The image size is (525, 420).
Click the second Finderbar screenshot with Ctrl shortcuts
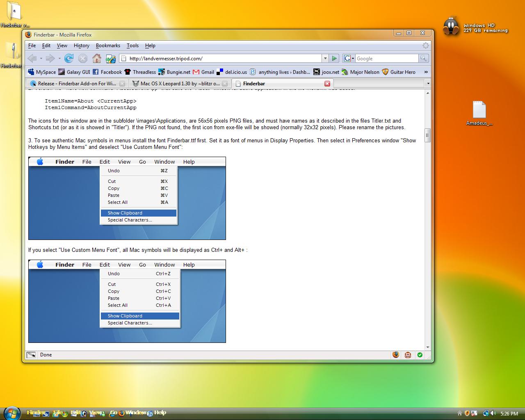click(x=127, y=301)
